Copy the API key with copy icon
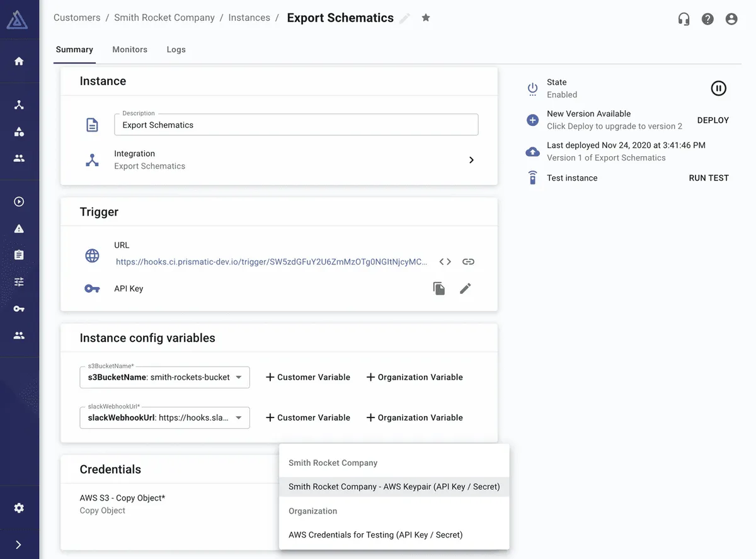Viewport: 756px width, 559px height. point(439,288)
